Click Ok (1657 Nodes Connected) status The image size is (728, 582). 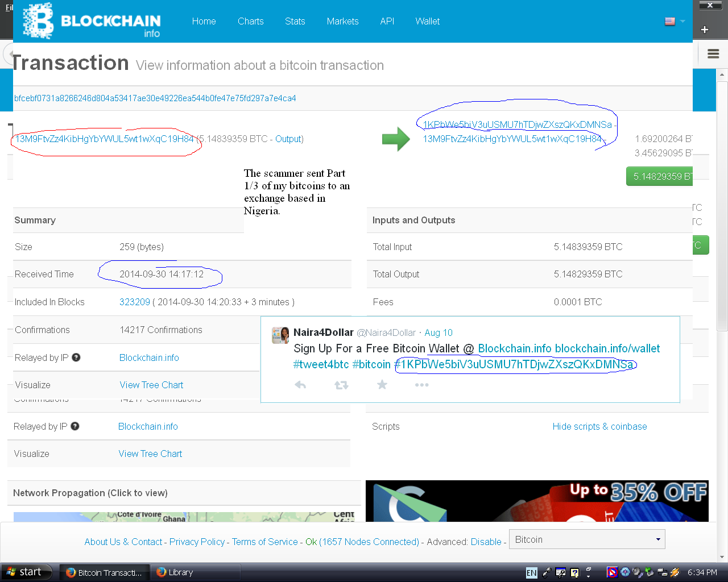362,542
